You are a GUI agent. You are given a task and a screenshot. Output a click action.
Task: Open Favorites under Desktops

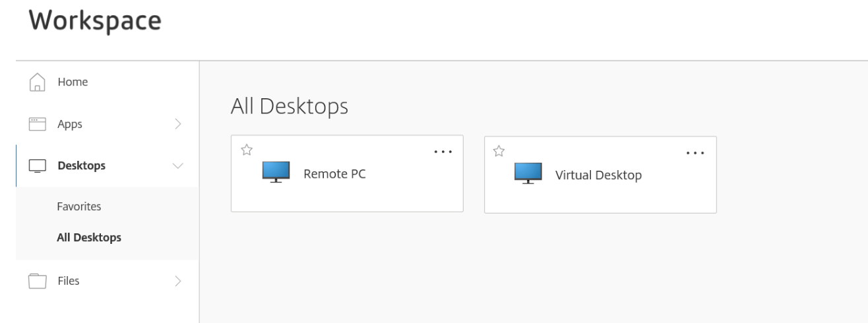pyautogui.click(x=79, y=206)
